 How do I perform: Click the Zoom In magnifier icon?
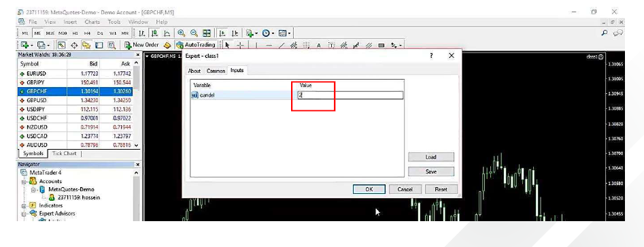(x=181, y=33)
